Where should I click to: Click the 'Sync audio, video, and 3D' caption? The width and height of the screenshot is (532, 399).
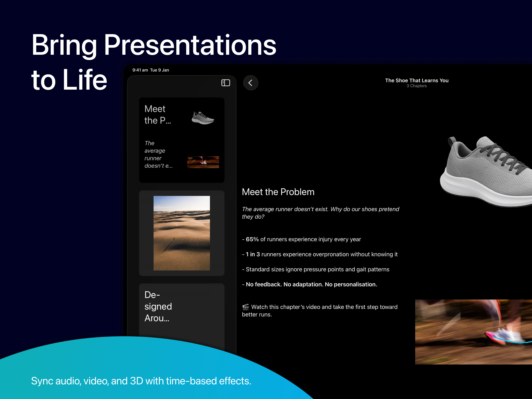(x=141, y=381)
